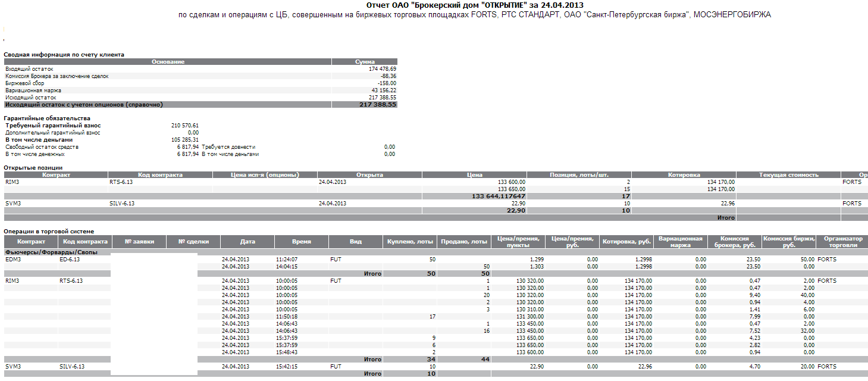Click the 'Сумма' column header

(x=365, y=61)
